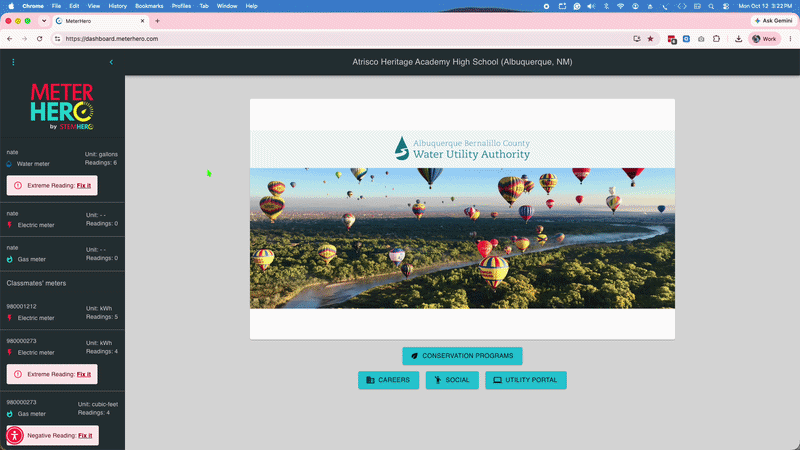Open the Extensions puzzle icon
This screenshot has height=450, width=800.
(x=716, y=39)
